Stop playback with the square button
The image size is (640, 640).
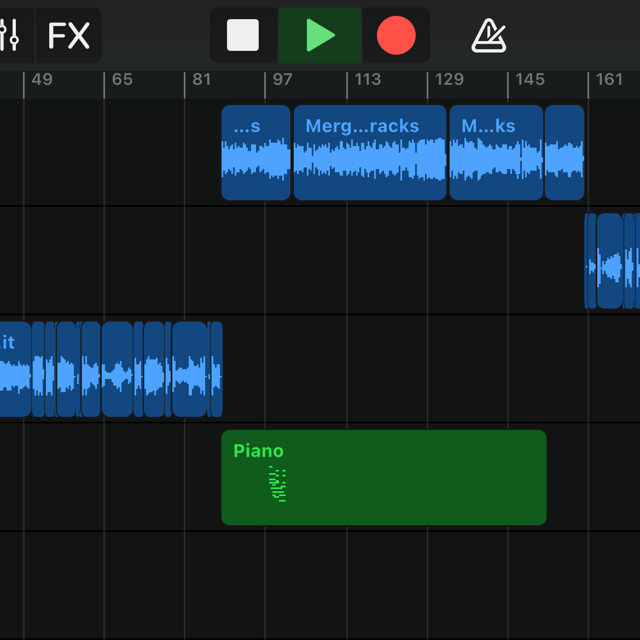(243, 35)
